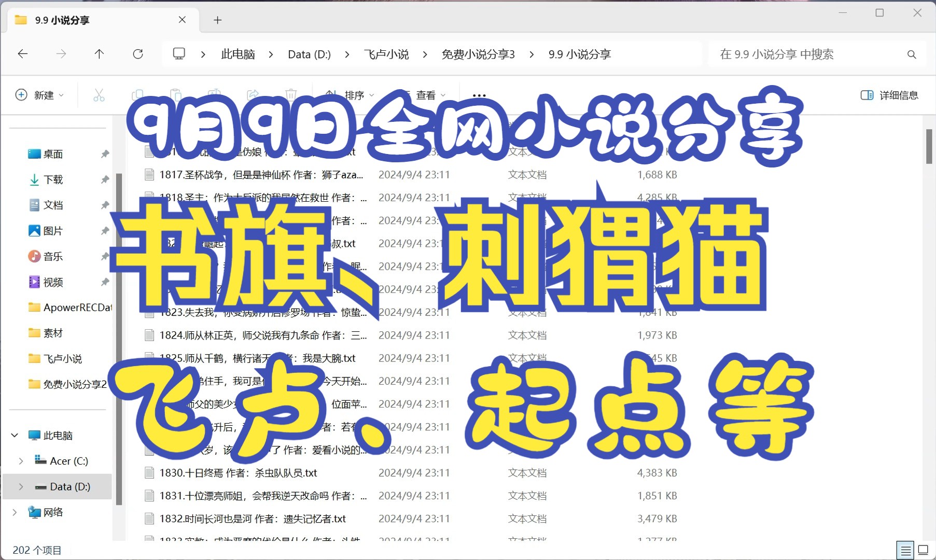Maximize the File Explorer window

pos(879,13)
